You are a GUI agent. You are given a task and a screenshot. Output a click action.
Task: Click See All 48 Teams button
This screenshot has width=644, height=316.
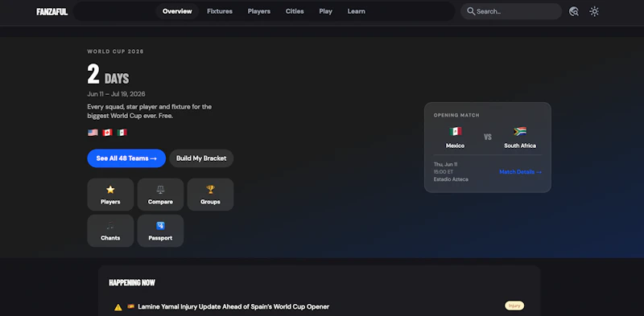pyautogui.click(x=126, y=158)
